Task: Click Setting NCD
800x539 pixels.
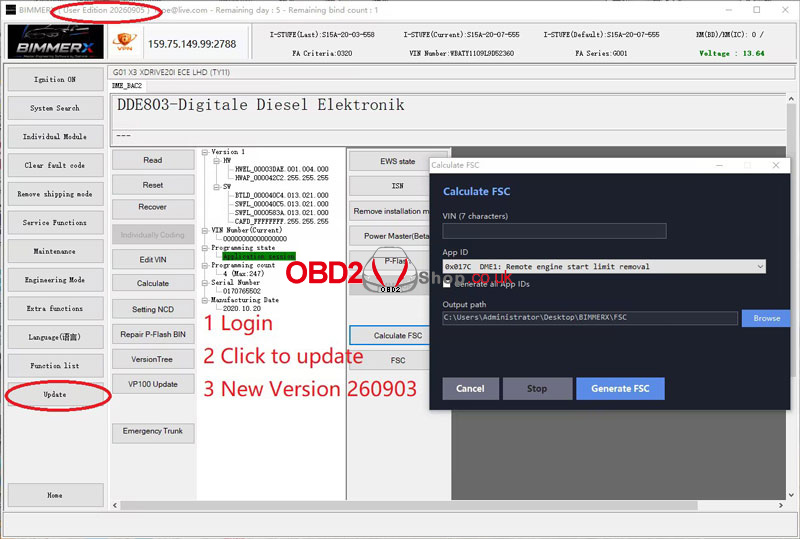Action: coord(153,309)
